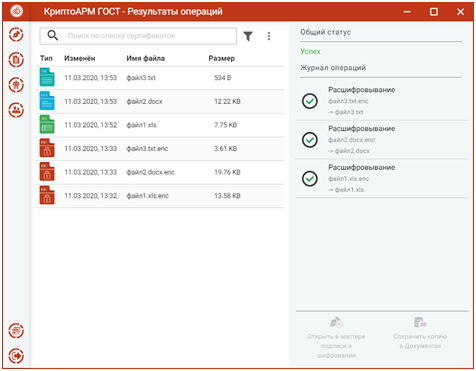Click the encrypted file icon for файл1.xls.enc
This screenshot has height=371, width=476.
(47, 195)
